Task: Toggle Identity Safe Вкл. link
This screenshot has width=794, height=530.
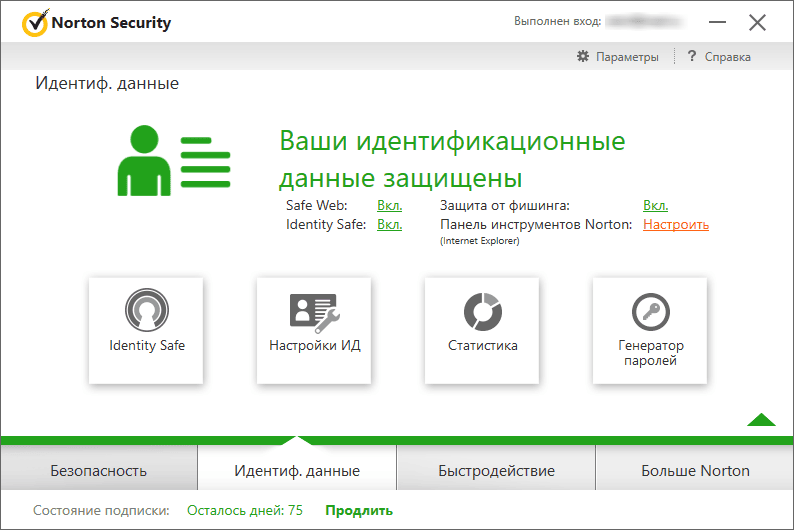Action: click(x=389, y=224)
